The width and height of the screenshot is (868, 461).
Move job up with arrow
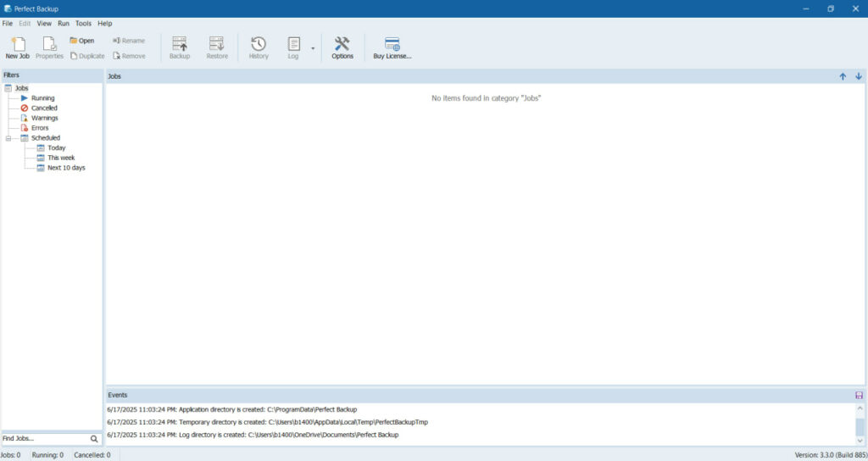point(843,76)
